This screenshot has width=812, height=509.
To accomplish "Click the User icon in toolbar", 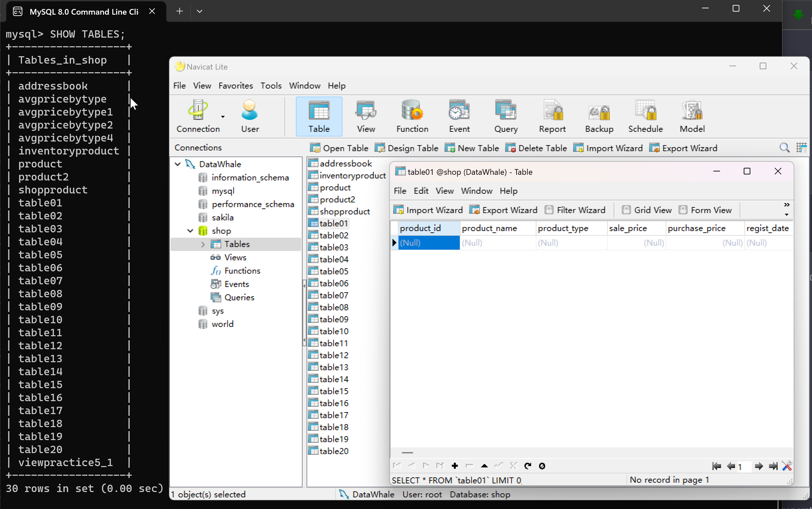I will pyautogui.click(x=250, y=116).
